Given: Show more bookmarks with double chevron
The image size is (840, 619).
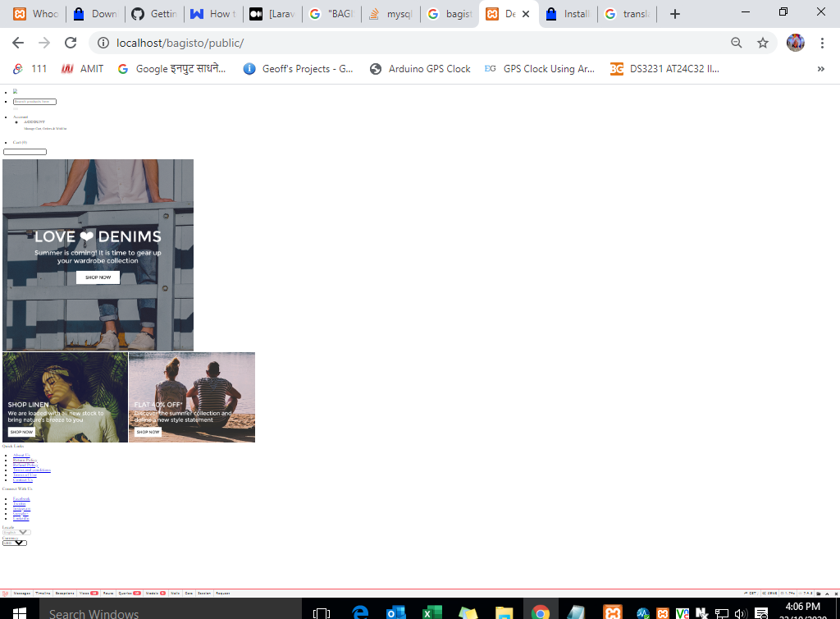Looking at the screenshot, I should point(820,69).
